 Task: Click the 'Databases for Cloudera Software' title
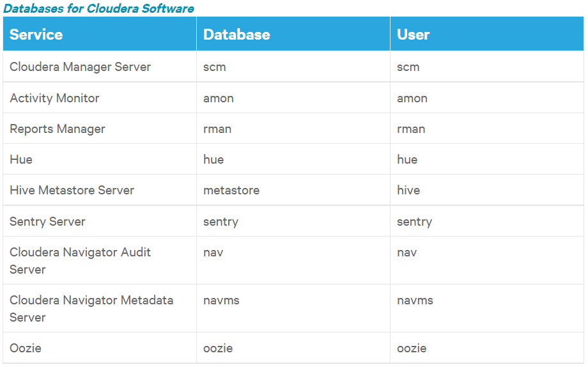[98, 8]
